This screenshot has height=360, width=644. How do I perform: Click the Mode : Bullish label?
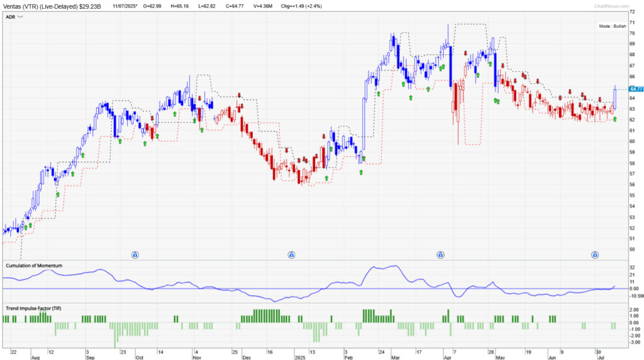[613, 26]
